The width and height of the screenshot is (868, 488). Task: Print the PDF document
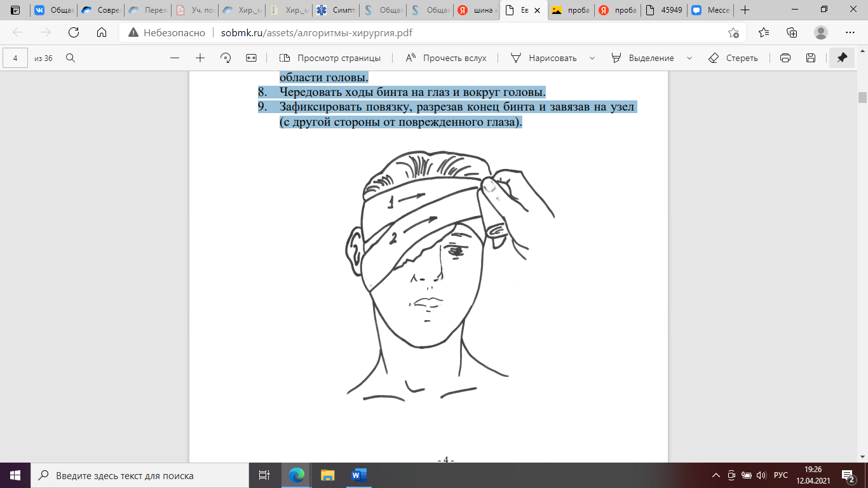(x=785, y=58)
